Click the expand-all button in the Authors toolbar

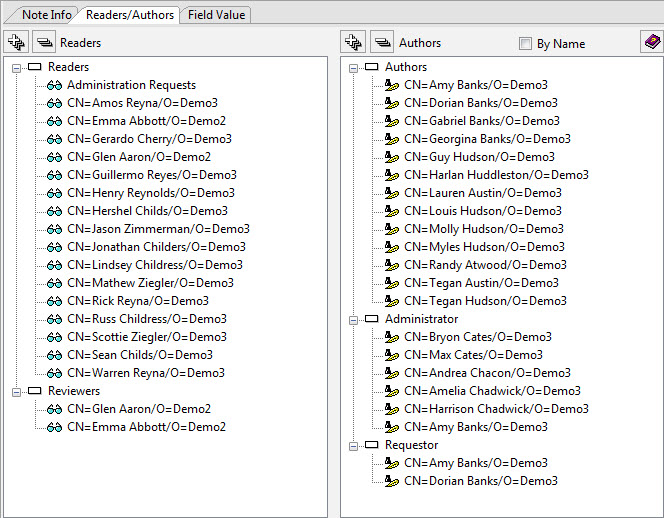coord(353,43)
